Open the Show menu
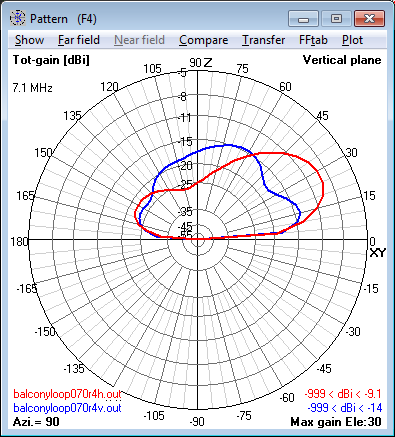Viewport: 395px width, 437px height. [x=29, y=40]
